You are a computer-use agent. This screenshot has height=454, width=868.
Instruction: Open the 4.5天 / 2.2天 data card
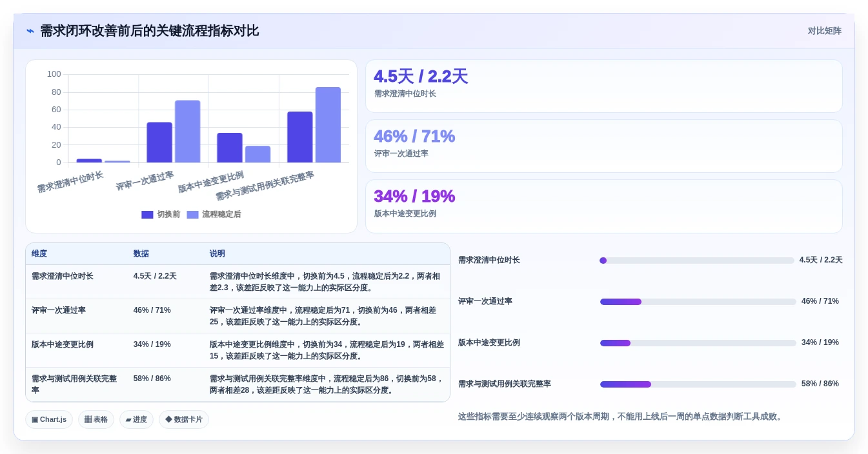pyautogui.click(x=603, y=86)
